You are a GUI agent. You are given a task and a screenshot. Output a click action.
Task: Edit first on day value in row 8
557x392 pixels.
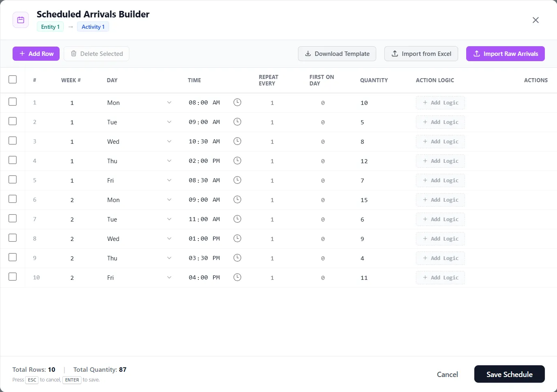tap(323, 239)
